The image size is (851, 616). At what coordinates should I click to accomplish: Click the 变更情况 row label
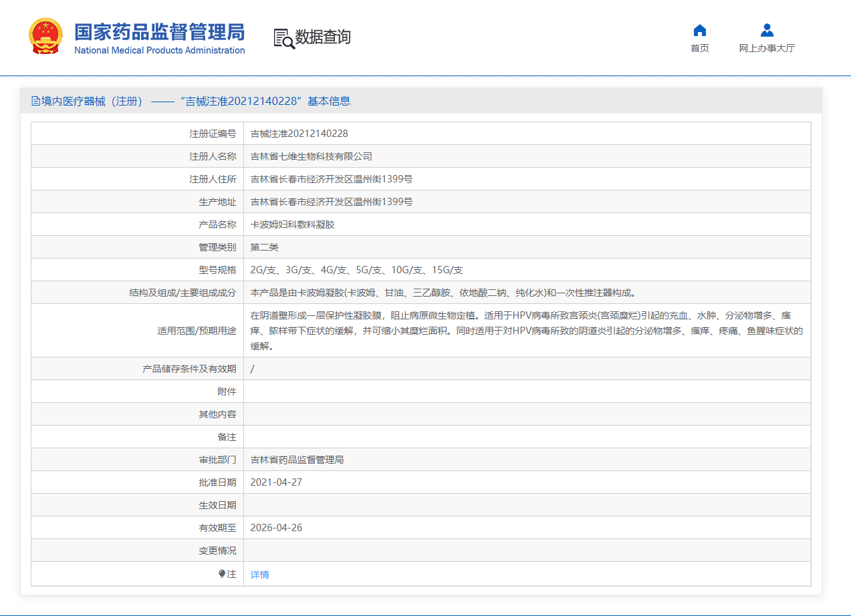[x=217, y=551]
